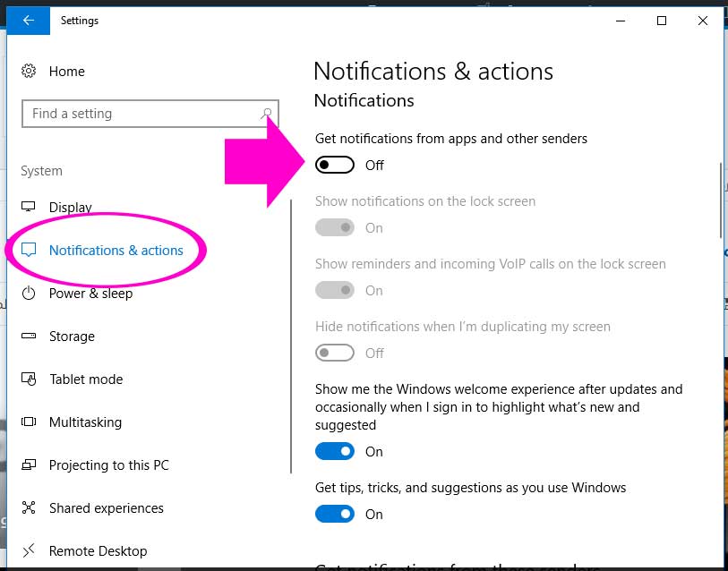Viewport: 728px width, 571px height.
Task: Toggle reminders and VoIP calls on lock screen
Action: [x=334, y=290]
